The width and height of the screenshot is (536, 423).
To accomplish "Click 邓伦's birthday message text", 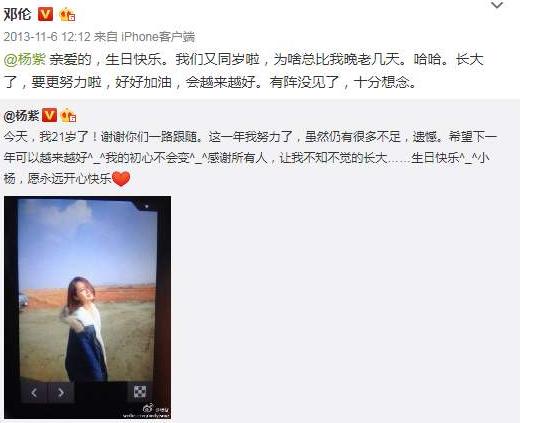I will pyautogui.click(x=243, y=71).
